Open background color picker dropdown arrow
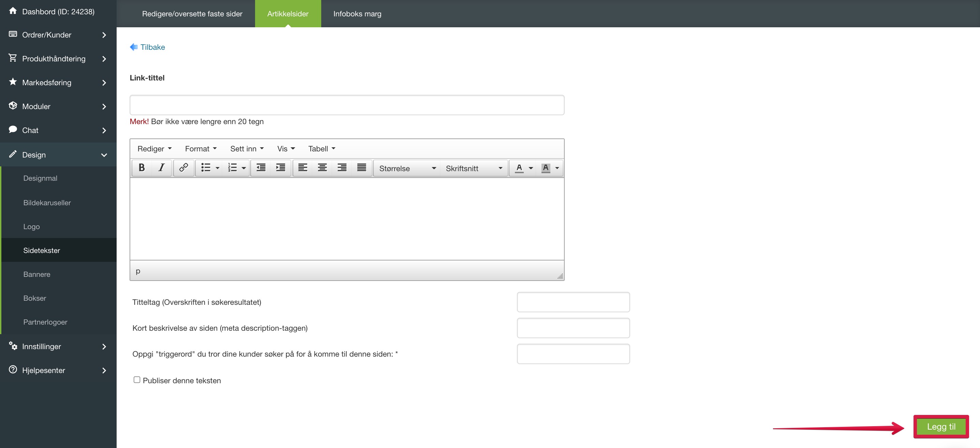980x448 pixels. pos(557,168)
